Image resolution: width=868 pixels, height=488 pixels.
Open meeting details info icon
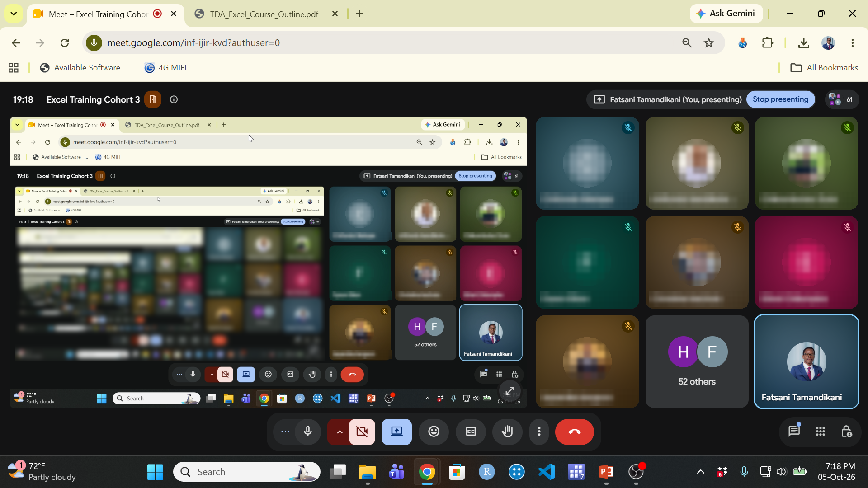point(174,99)
